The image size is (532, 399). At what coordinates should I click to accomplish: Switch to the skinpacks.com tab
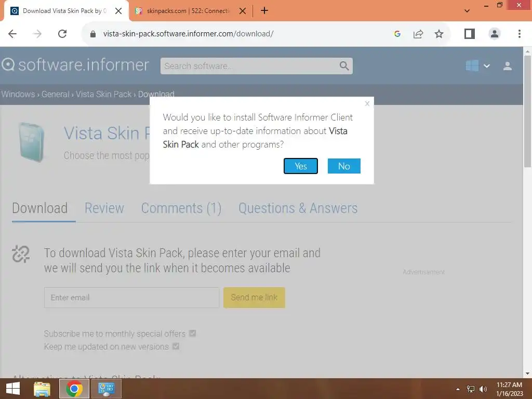[x=188, y=11]
